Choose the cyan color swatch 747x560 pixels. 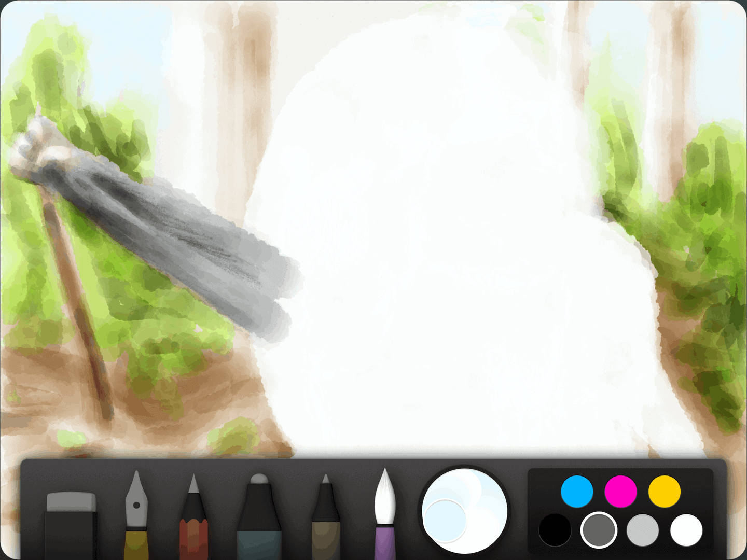[x=577, y=492]
